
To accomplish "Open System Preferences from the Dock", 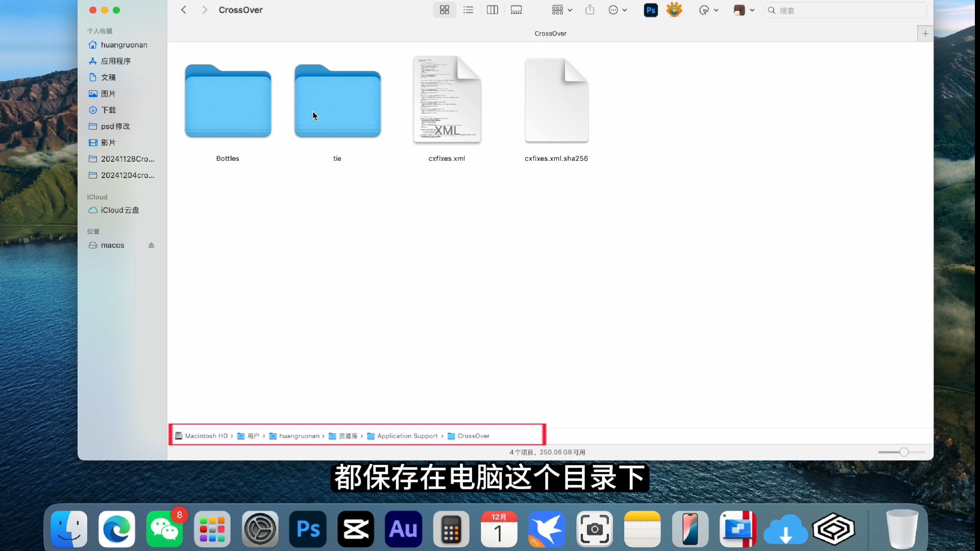I will pos(260,529).
